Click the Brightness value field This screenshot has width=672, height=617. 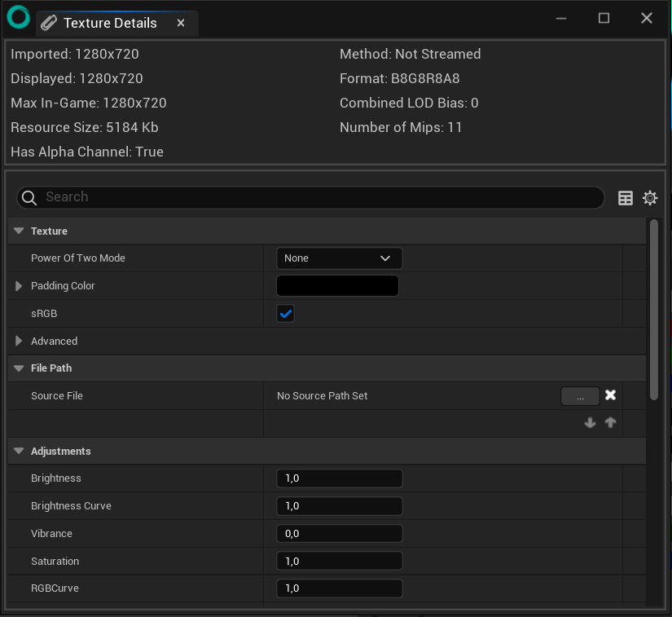(x=339, y=478)
